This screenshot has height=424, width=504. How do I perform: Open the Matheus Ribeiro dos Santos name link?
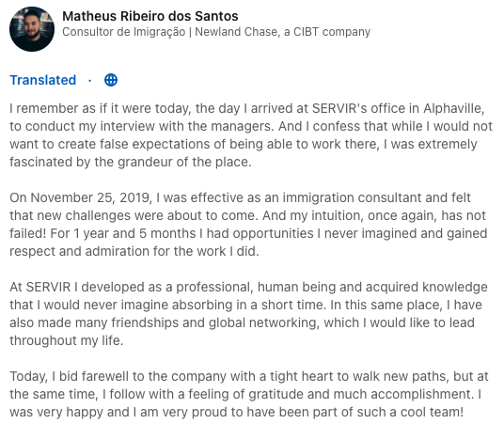[x=150, y=16]
